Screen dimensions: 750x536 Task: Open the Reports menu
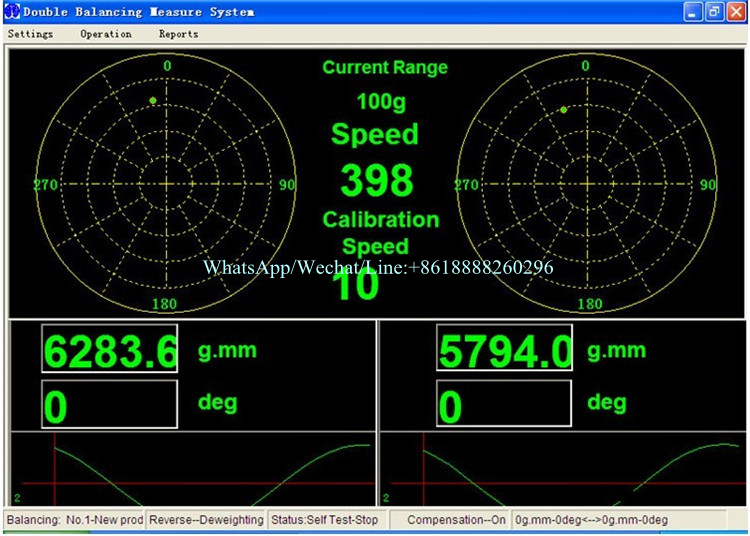178,34
